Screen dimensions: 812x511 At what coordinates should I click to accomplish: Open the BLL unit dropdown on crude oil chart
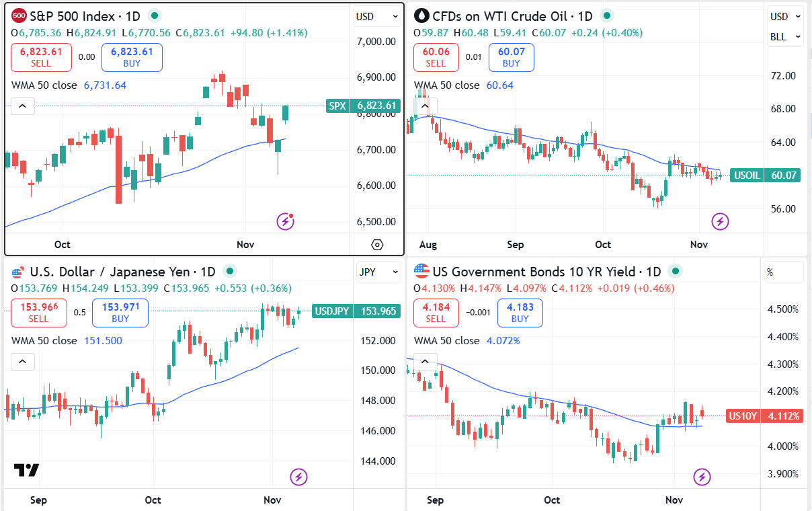(x=785, y=37)
